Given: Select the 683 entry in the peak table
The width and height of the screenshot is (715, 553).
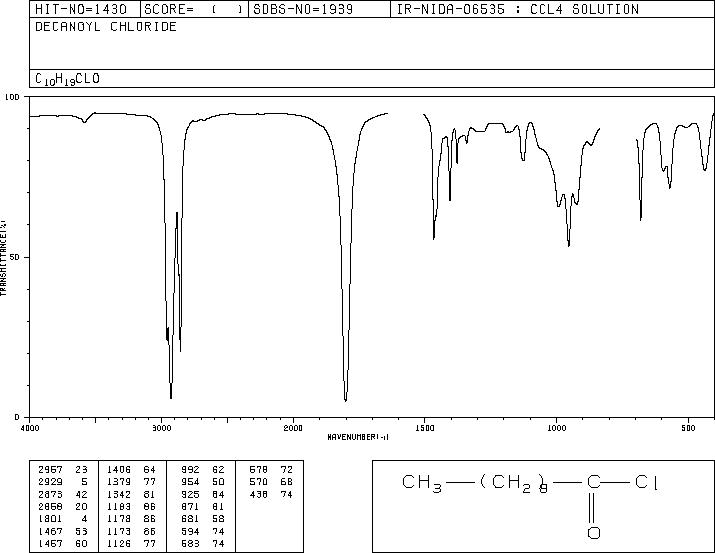Looking at the screenshot, I should [x=203, y=544].
